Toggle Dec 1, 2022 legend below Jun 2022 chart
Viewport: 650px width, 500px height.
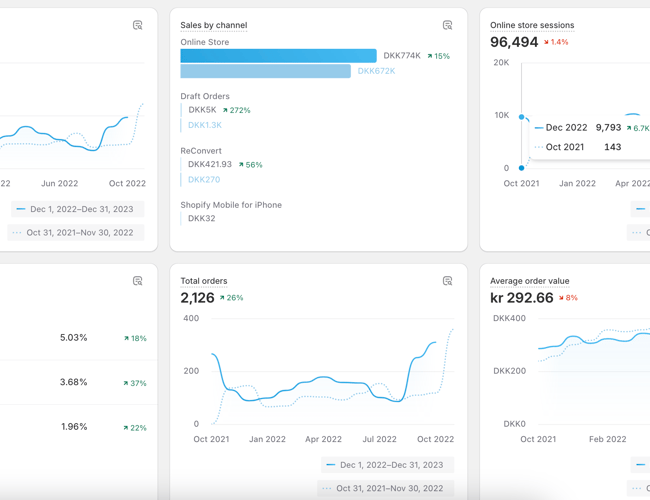pyautogui.click(x=76, y=209)
